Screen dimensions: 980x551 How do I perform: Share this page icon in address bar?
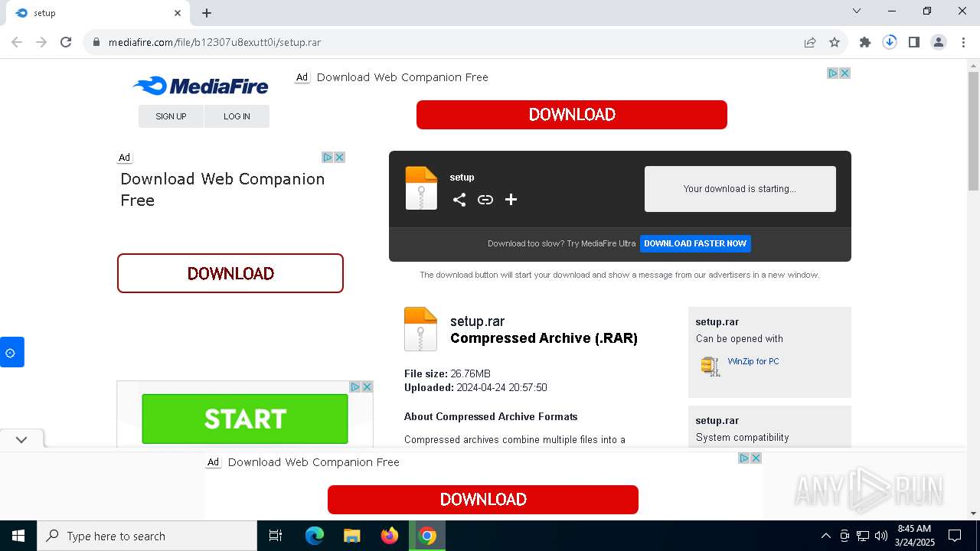click(x=810, y=42)
